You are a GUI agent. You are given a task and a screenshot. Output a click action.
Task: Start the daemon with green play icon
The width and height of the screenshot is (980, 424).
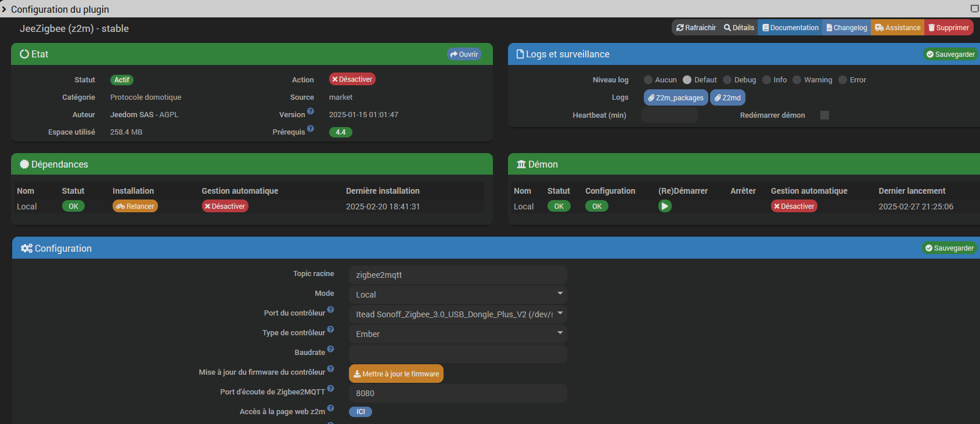coord(665,206)
